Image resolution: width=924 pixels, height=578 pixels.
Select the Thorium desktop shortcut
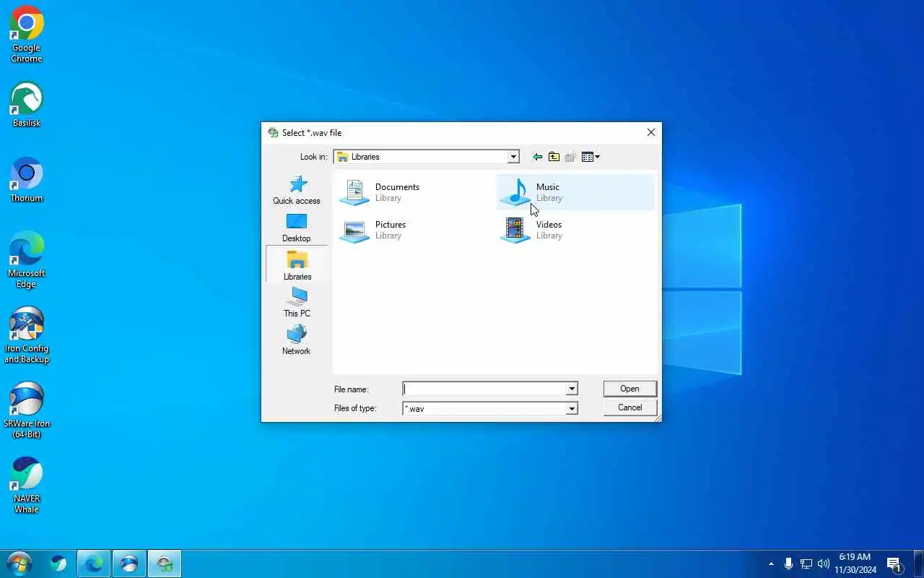[27, 180]
